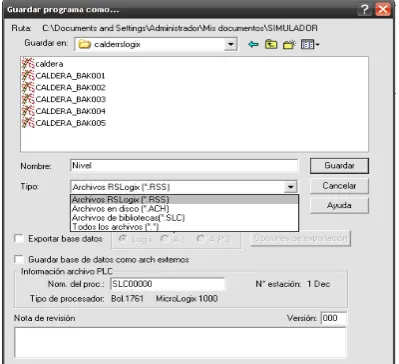399x364 pixels.
Task: Click the Cancelar button
Action: tap(339, 186)
